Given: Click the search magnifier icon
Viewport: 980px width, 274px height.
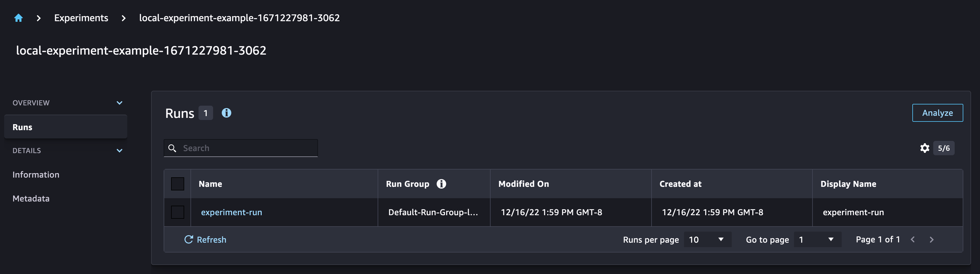Looking at the screenshot, I should point(172,148).
